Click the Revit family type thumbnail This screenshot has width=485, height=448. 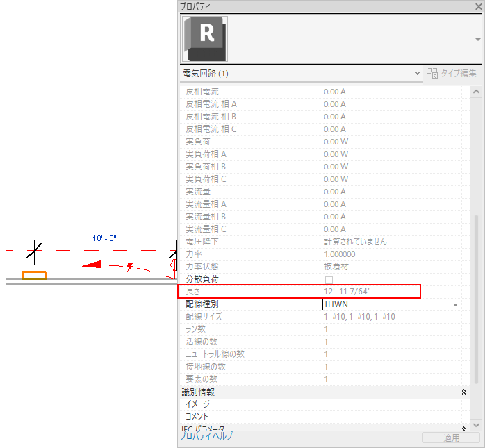coord(205,39)
